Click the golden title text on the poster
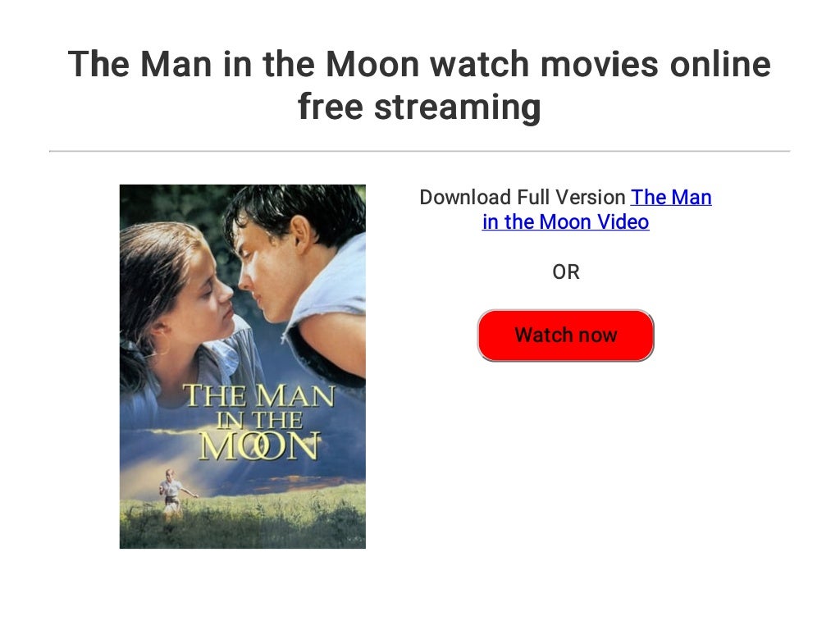Viewport: 840px width, 630px height. tap(259, 422)
